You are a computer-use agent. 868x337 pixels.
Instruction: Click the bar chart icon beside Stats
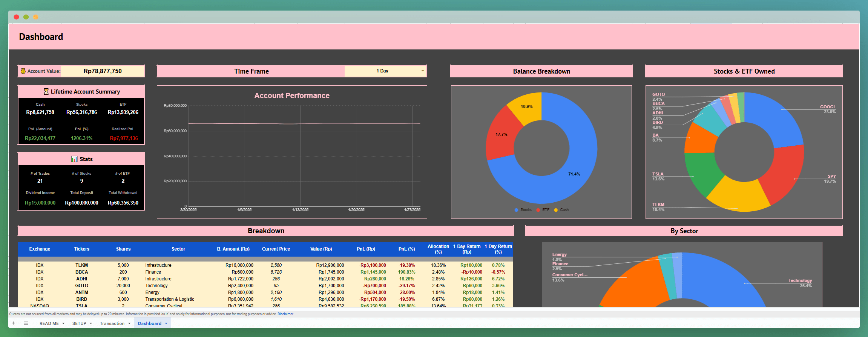[74, 159]
